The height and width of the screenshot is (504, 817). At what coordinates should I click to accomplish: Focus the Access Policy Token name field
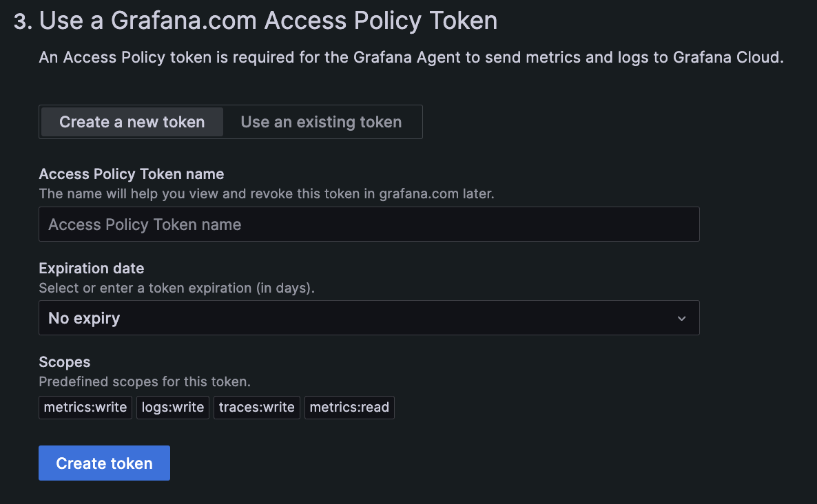[369, 224]
